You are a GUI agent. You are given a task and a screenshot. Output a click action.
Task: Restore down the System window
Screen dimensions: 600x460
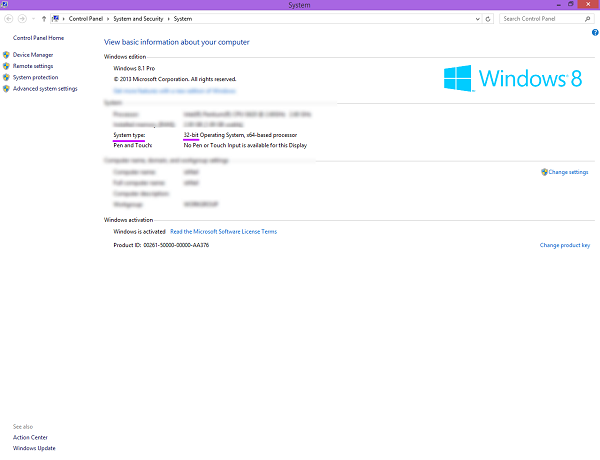[x=571, y=4]
